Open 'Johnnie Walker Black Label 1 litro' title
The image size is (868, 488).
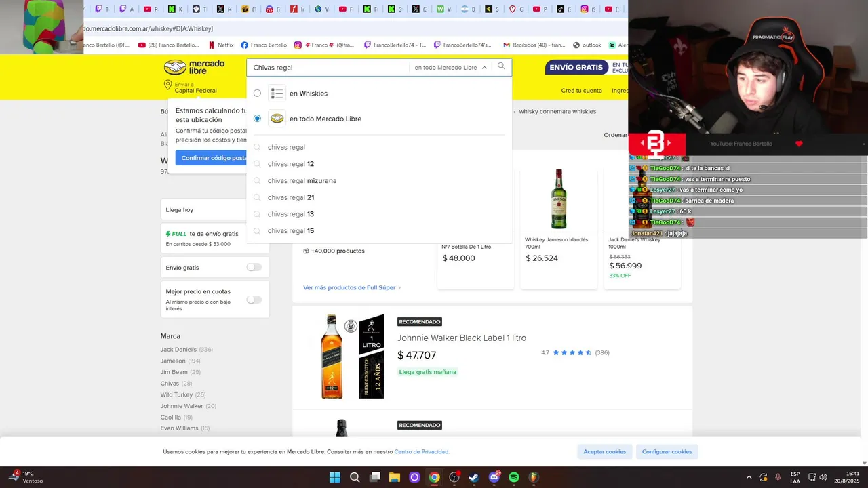462,338
